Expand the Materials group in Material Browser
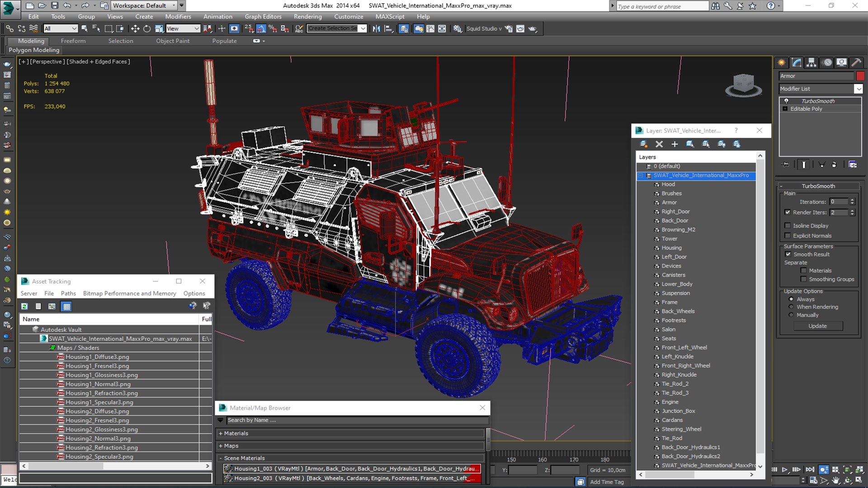 click(221, 433)
